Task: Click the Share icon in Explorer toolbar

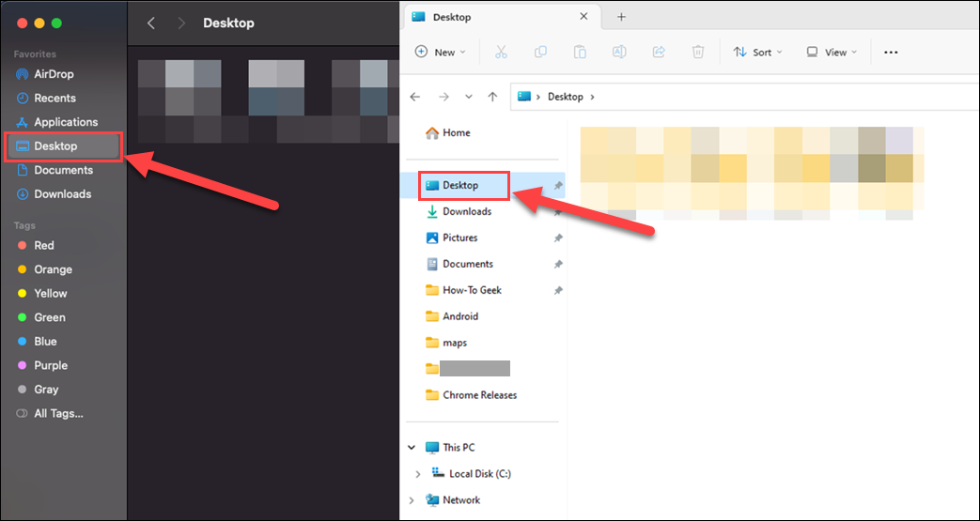Action: click(x=659, y=53)
